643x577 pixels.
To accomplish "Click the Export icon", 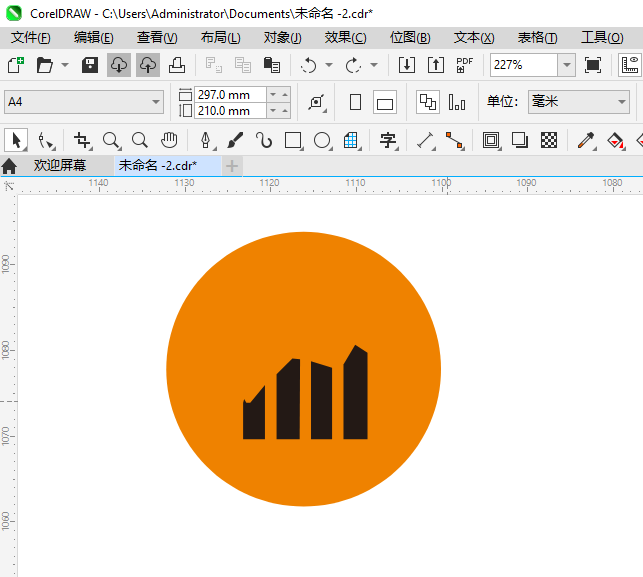I will coord(436,65).
